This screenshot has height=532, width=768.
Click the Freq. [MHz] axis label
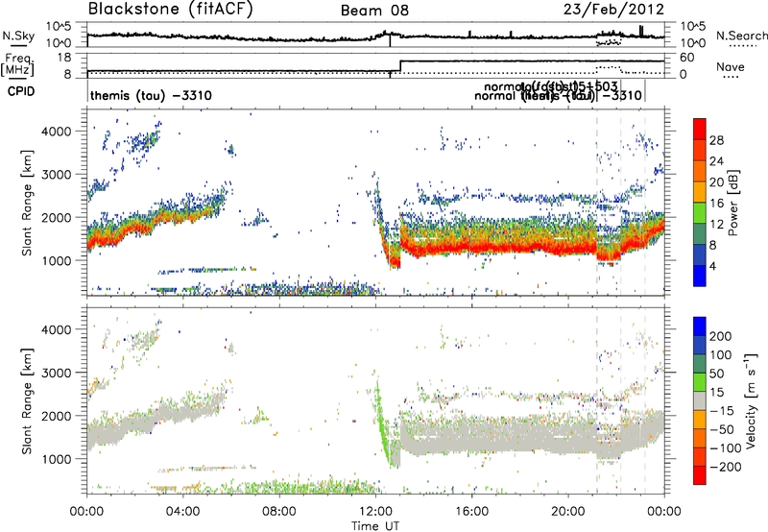17,65
